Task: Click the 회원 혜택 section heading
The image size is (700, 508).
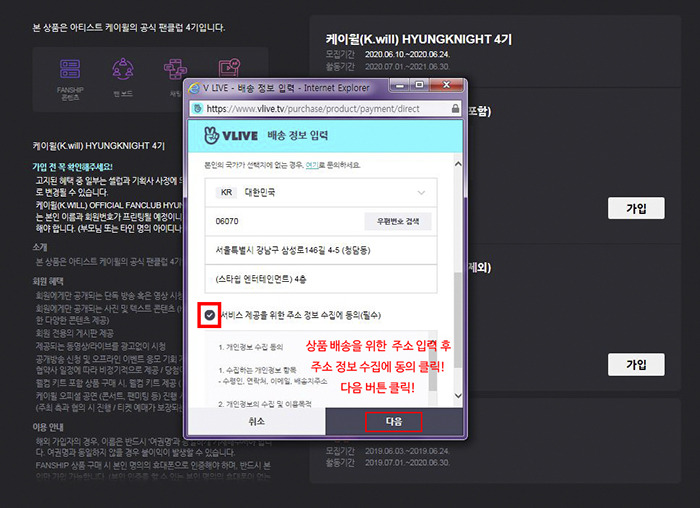Action: point(48,282)
